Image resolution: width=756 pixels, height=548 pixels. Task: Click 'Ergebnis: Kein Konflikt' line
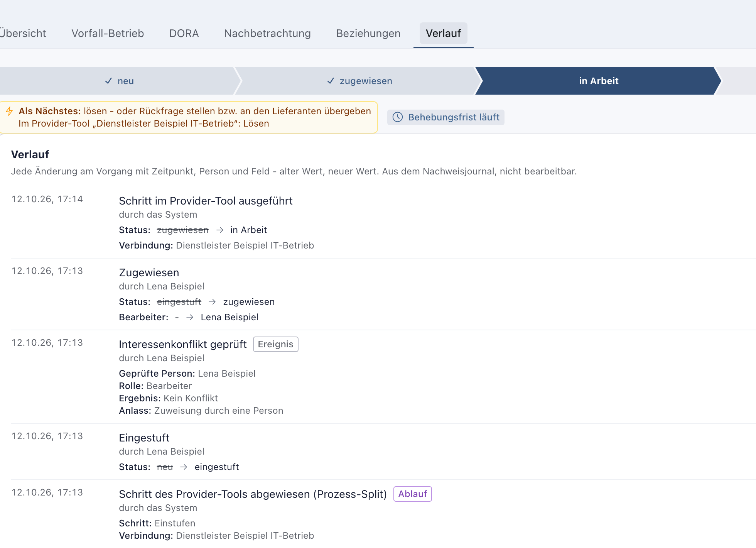pyautogui.click(x=169, y=398)
